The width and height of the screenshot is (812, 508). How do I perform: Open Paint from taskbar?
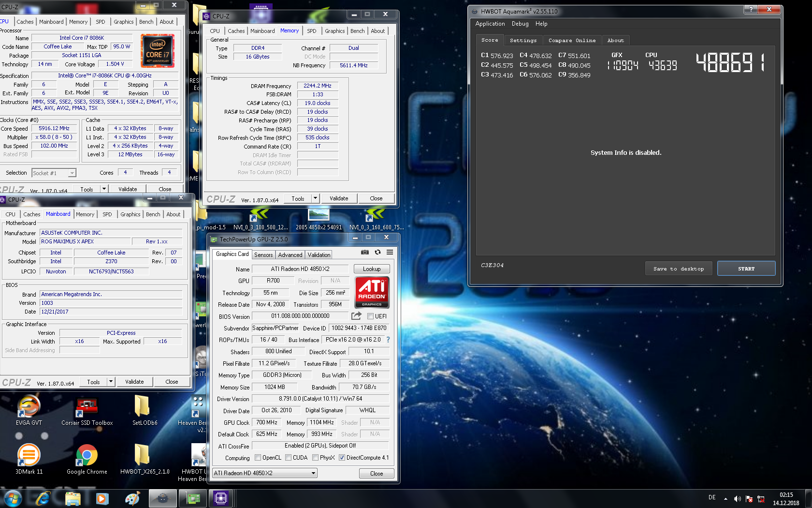click(132, 498)
